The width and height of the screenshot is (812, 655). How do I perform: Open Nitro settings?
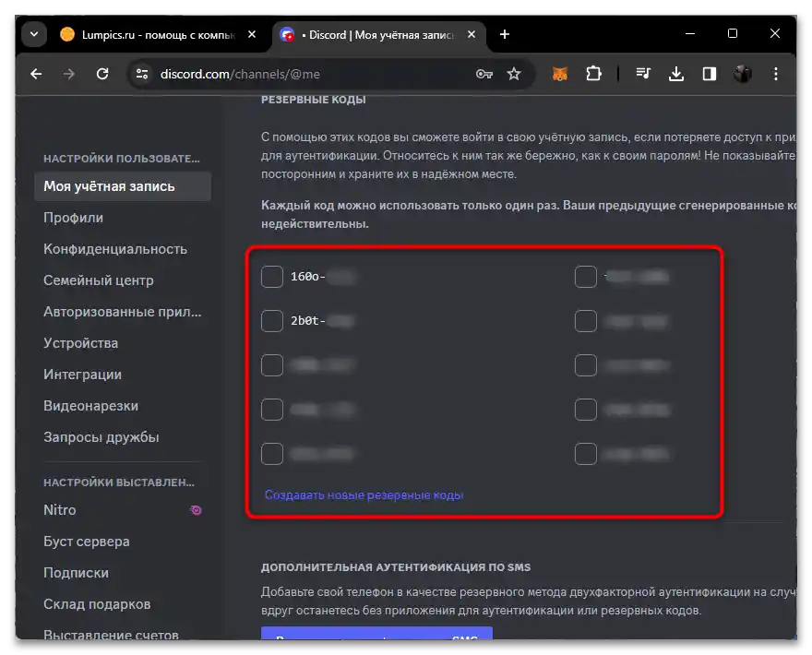click(x=123, y=510)
